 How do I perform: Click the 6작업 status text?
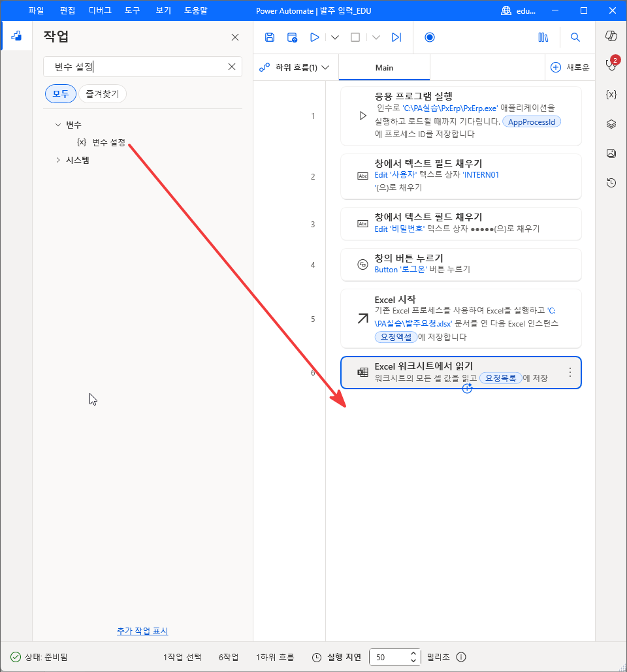point(229,657)
